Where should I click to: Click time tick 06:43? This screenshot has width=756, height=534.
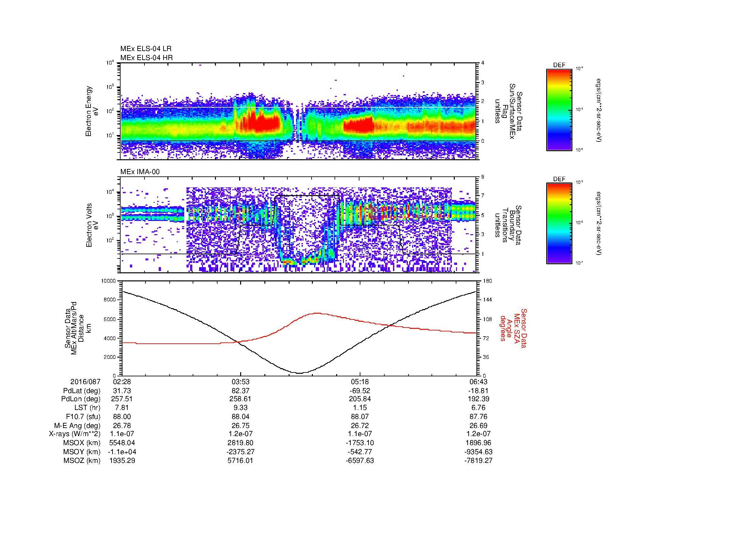pyautogui.click(x=478, y=382)
